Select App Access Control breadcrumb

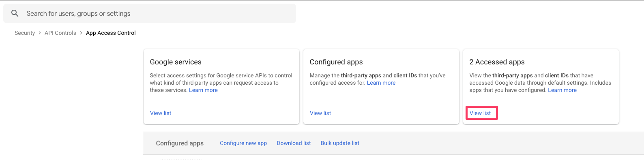111,33
